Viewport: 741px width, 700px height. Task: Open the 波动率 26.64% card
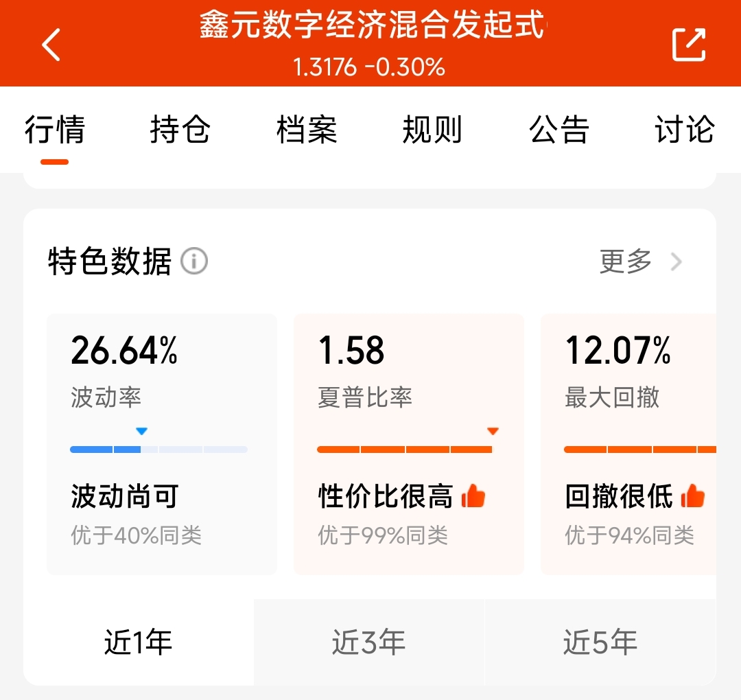pos(162,444)
